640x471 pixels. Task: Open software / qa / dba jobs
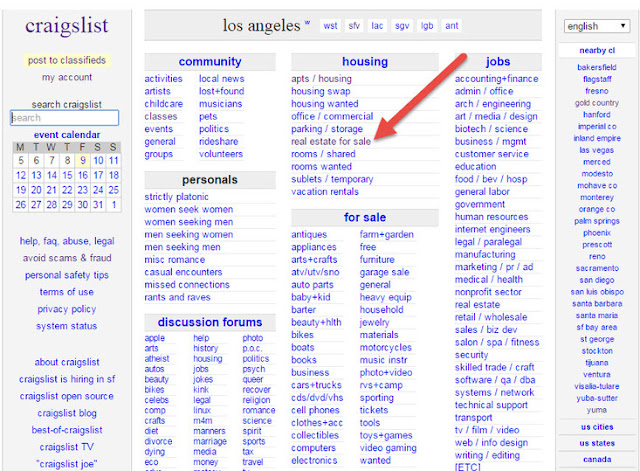[x=495, y=380]
